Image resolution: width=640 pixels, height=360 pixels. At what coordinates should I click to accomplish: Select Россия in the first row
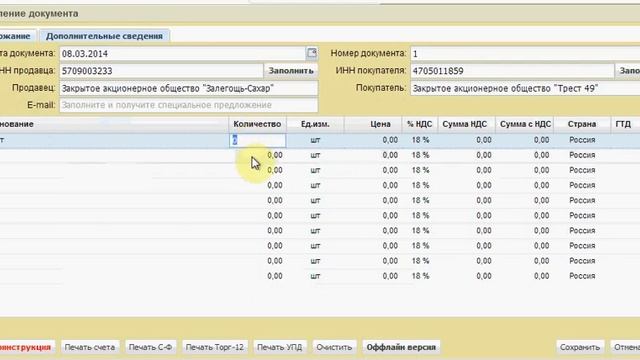click(582, 140)
